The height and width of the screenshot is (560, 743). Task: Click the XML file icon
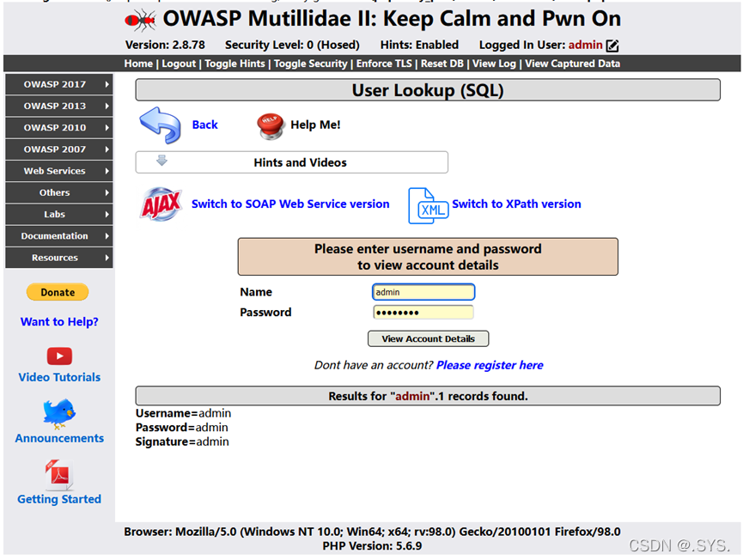(428, 205)
